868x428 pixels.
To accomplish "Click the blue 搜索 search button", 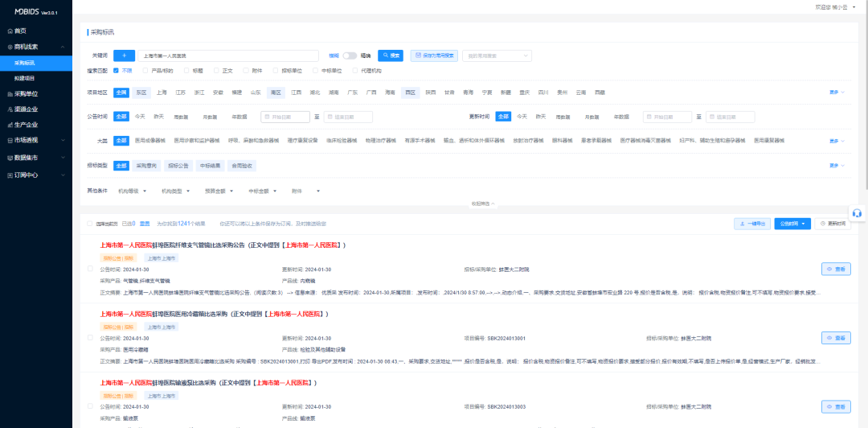I will 391,56.
